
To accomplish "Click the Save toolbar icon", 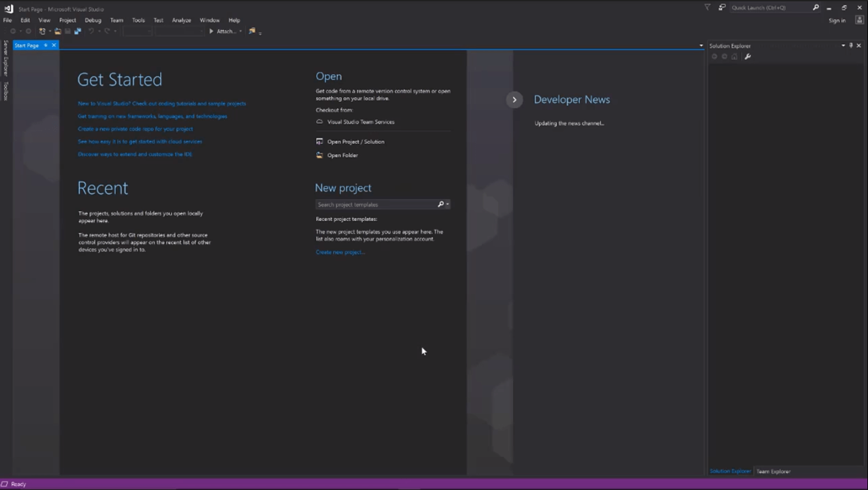I will (68, 31).
